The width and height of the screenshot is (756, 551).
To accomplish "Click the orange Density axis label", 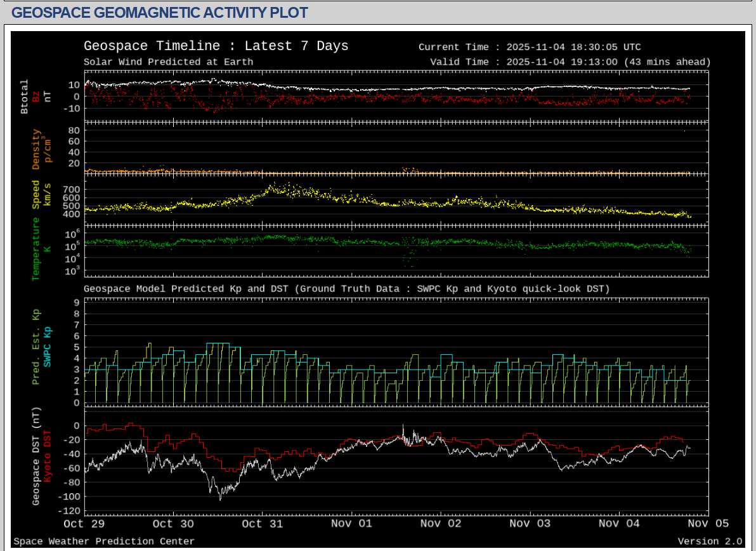I will click(36, 149).
